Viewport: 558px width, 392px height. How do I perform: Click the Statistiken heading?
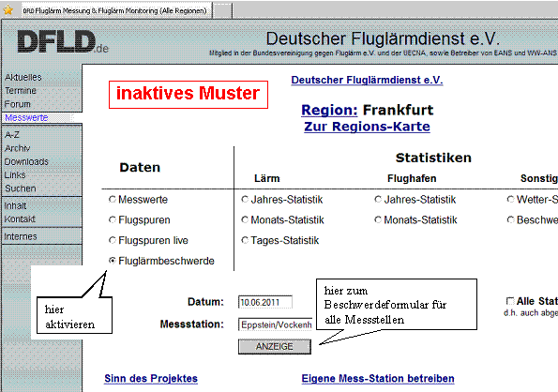(x=433, y=158)
